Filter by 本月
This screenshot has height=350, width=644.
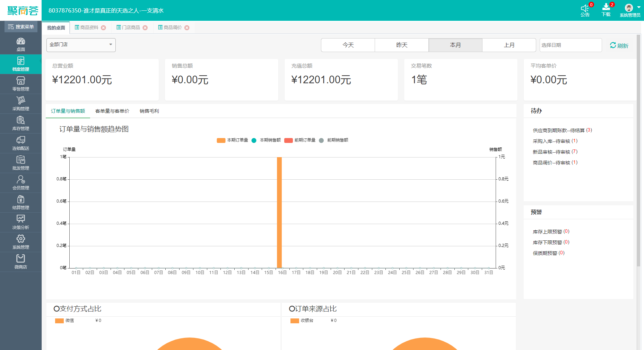coord(455,45)
